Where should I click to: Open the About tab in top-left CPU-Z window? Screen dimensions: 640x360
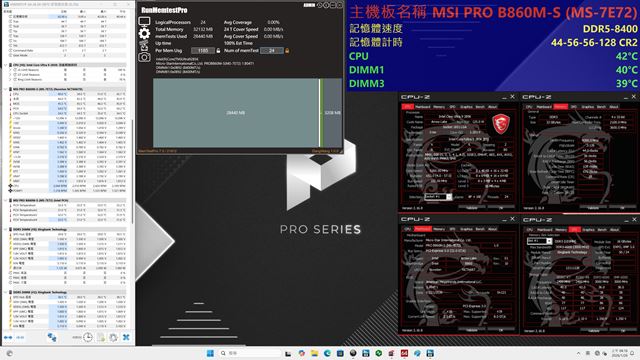pyautogui.click(x=493, y=107)
